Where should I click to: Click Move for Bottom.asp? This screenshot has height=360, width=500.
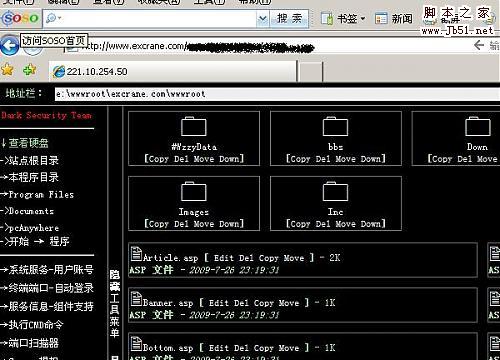[x=289, y=348]
